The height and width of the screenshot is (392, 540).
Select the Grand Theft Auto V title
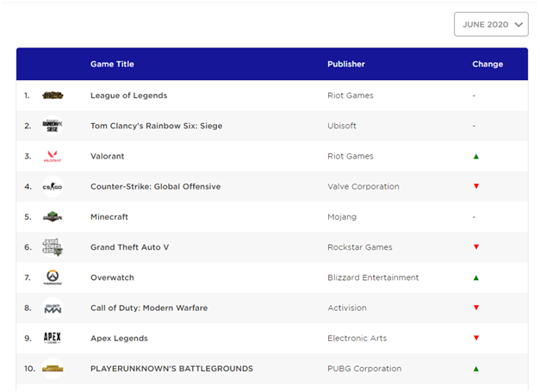point(129,247)
